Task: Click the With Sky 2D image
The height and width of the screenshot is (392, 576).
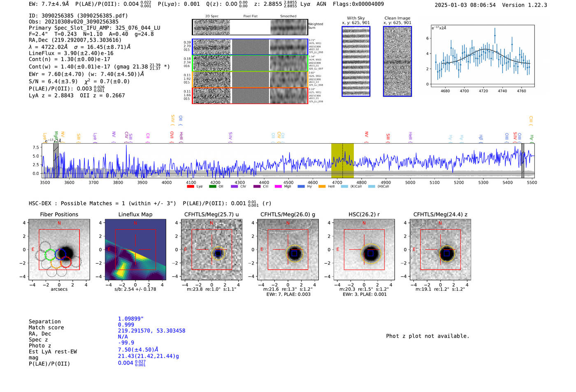Action: pos(356,61)
